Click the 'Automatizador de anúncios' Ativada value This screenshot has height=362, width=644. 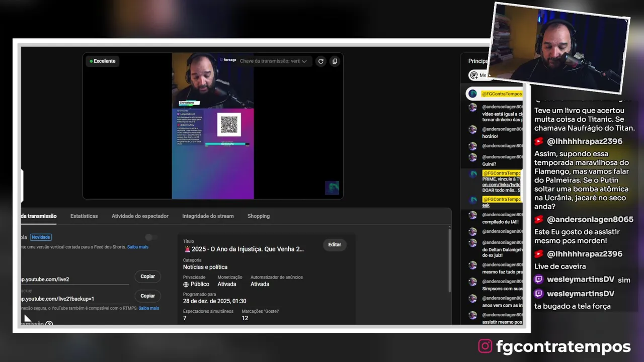coord(260,284)
